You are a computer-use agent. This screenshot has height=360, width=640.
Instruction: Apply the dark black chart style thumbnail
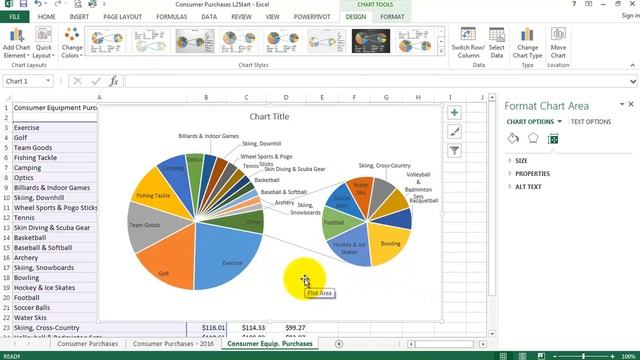[371, 40]
